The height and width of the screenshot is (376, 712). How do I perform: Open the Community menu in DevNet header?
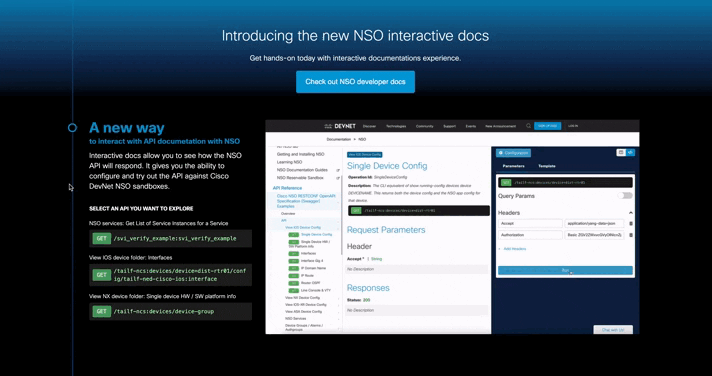425,126
